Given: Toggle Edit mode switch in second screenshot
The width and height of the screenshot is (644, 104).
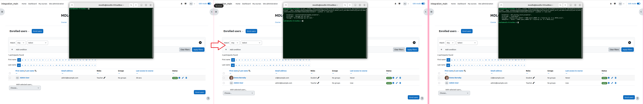Looking at the screenshot, I should point(423,4).
